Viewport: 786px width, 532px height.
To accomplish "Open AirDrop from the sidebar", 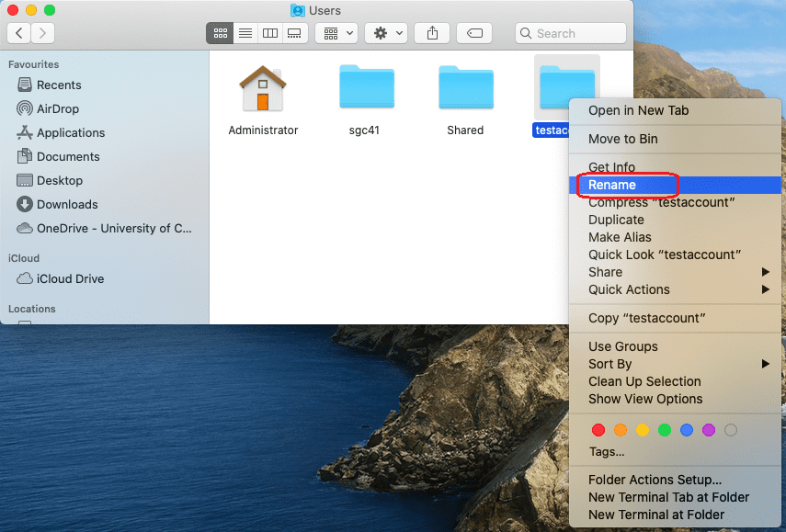I will 60,108.
